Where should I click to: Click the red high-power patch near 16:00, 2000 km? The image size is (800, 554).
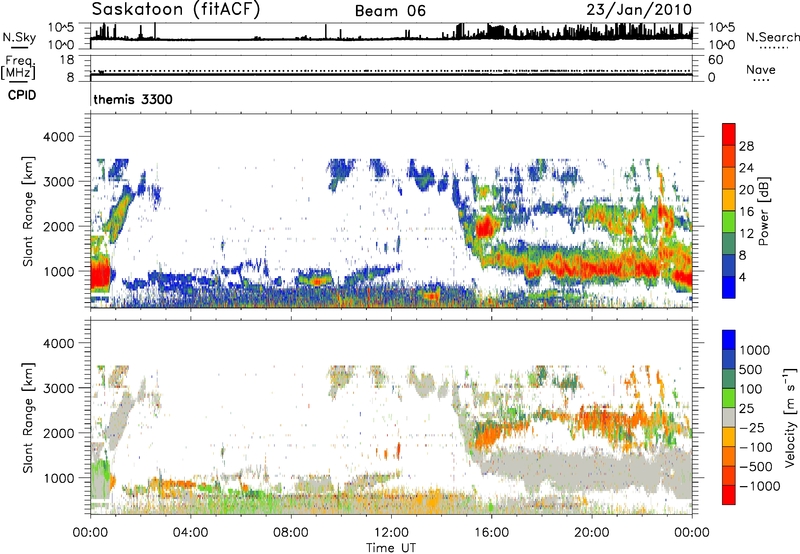(x=486, y=226)
